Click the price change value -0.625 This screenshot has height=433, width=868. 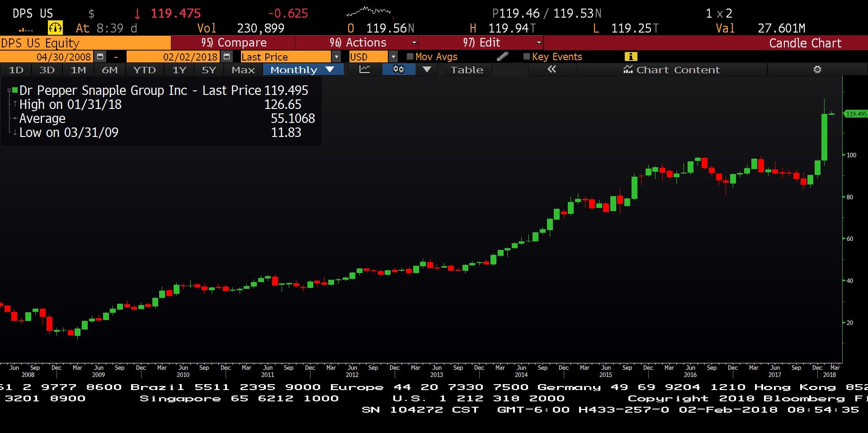[288, 14]
